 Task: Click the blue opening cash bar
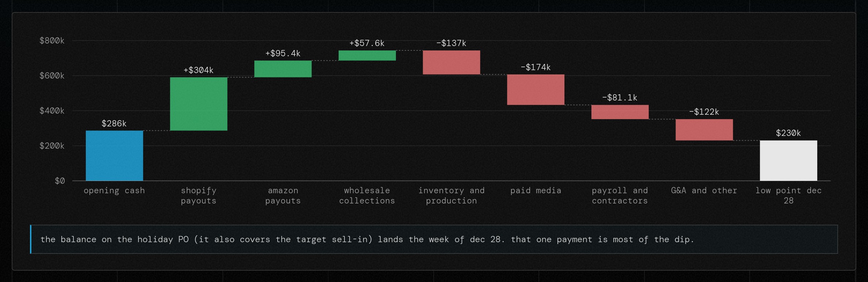pos(114,156)
